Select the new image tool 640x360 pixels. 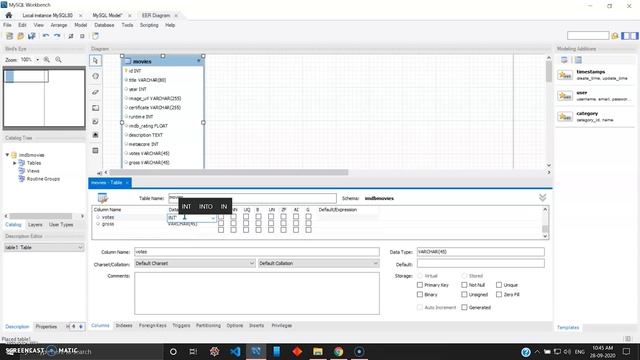(x=96, y=135)
